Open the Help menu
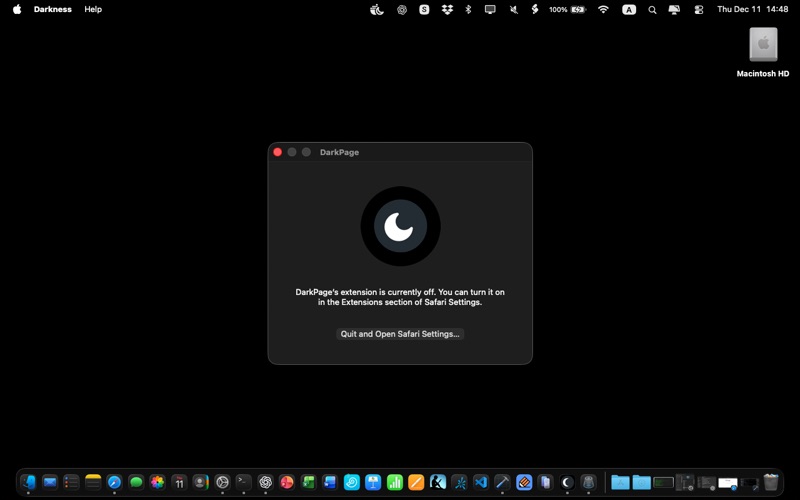Image resolution: width=800 pixels, height=500 pixels. [93, 9]
